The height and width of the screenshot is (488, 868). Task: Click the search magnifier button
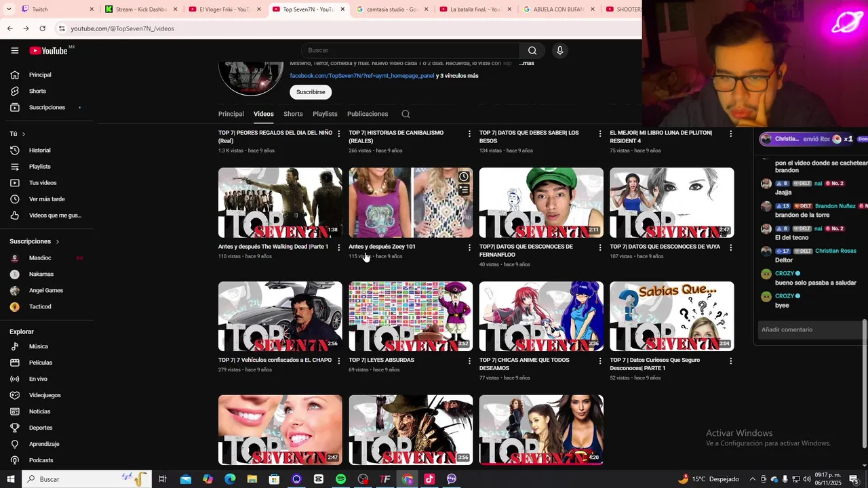point(532,51)
